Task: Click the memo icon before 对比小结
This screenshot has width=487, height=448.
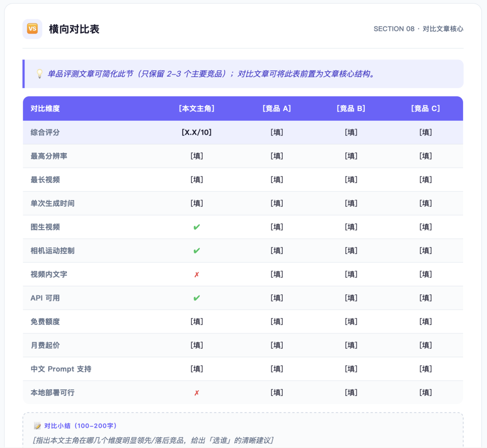Action: tap(37, 426)
